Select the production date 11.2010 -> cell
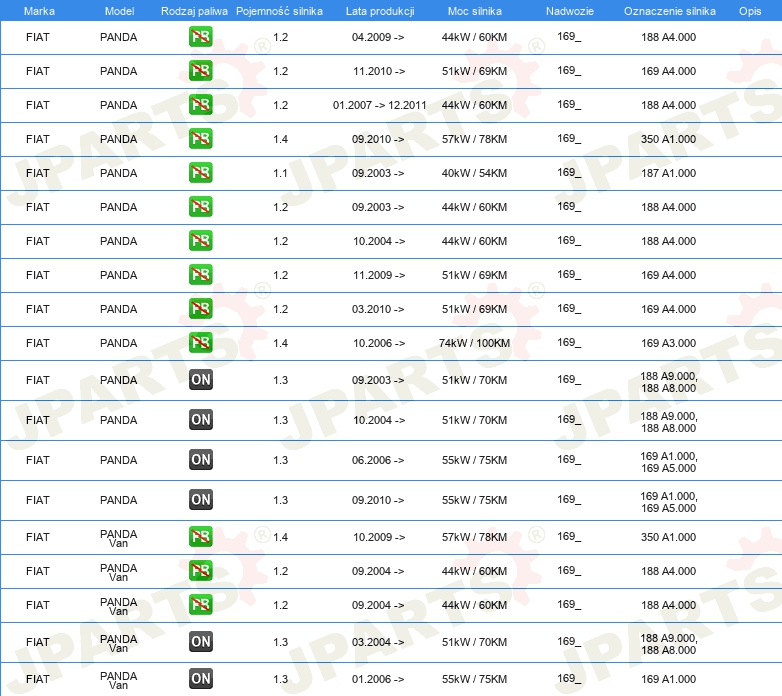 click(x=379, y=71)
